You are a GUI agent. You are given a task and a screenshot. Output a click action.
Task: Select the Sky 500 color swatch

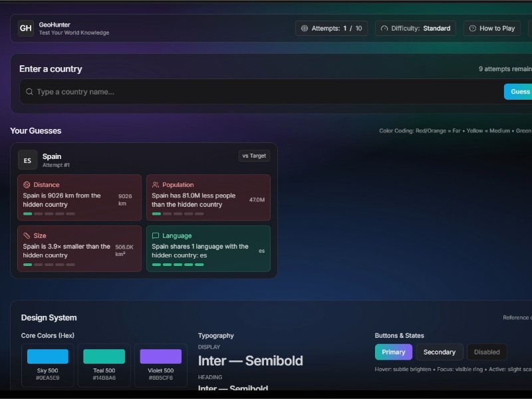48,356
